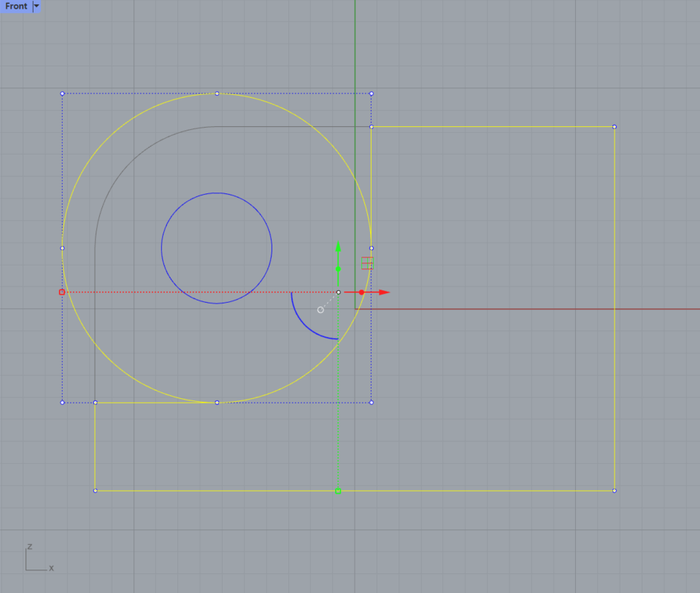Select the yellow rectangle's bottom-right control point
Viewport: 700px width, 593px height.
615,491
